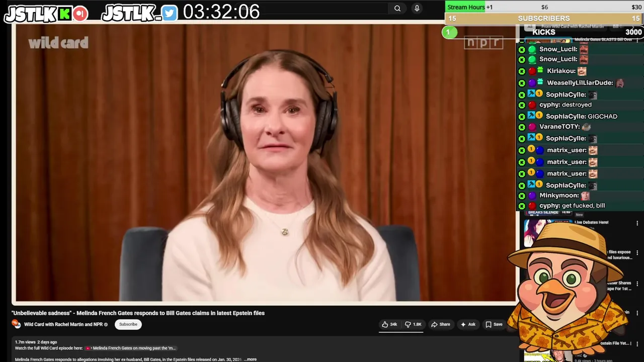This screenshot has height=362, width=644.
Task: Click the gift badge next to Kiriakou
Action: click(540, 70)
